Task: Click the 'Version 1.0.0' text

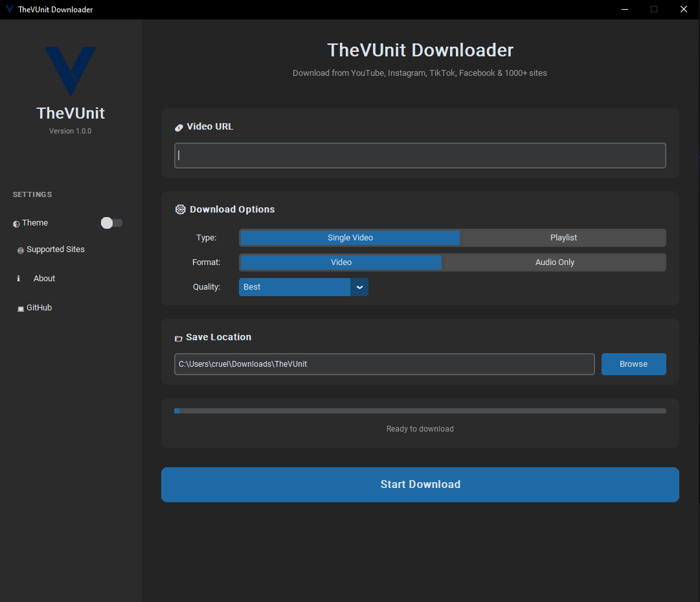Action: click(x=70, y=131)
